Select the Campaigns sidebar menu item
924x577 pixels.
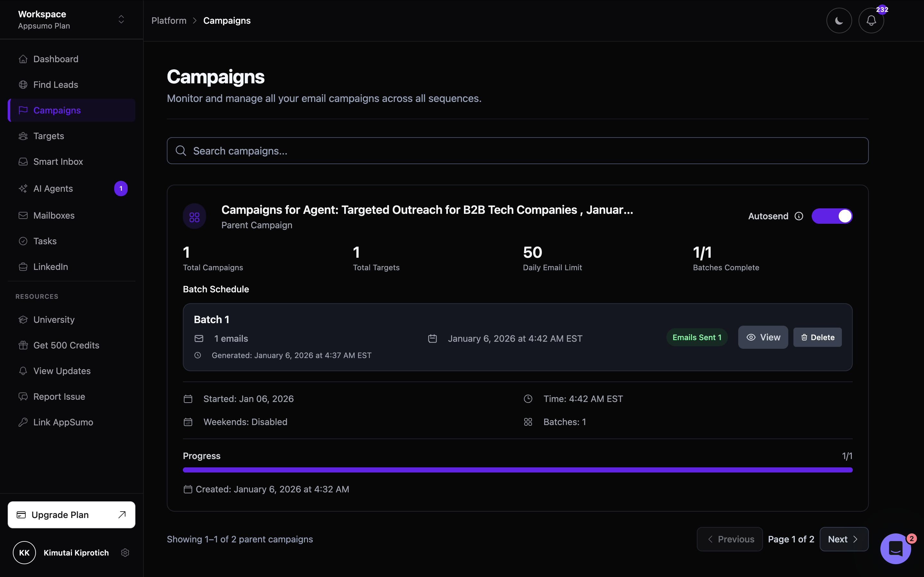tap(57, 110)
